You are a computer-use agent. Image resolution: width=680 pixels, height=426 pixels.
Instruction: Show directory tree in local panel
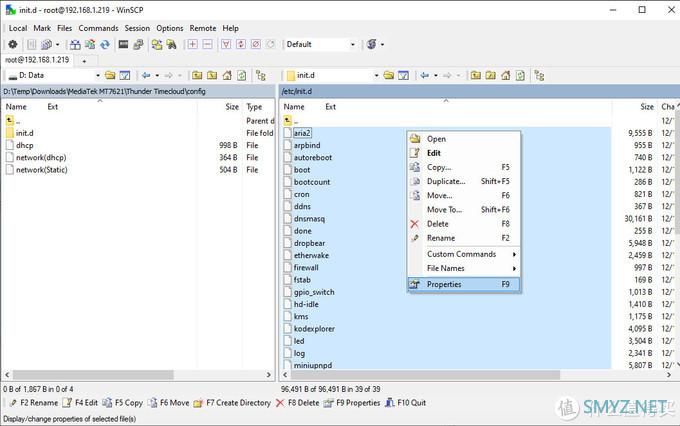pyautogui.click(x=261, y=75)
